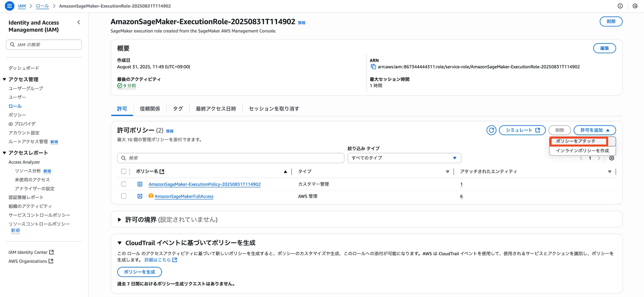This screenshot has height=297, width=644.
Task: Open IAM Identity Center external link
Action: [31, 252]
